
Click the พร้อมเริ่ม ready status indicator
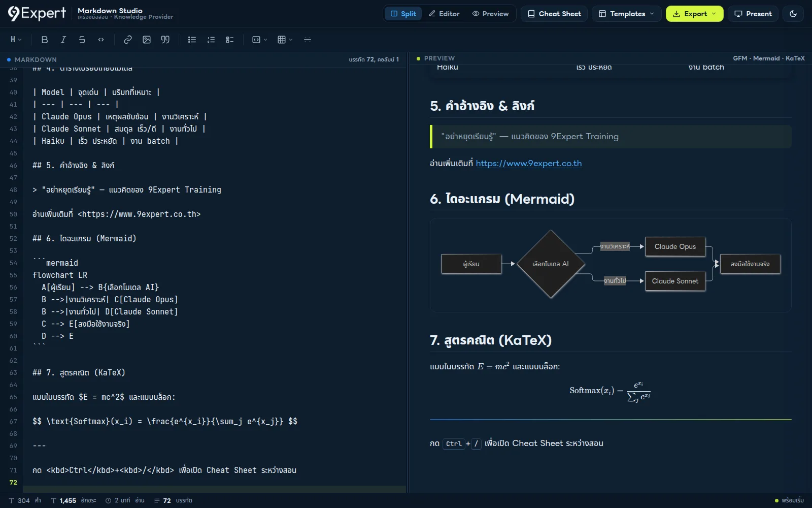(789, 500)
